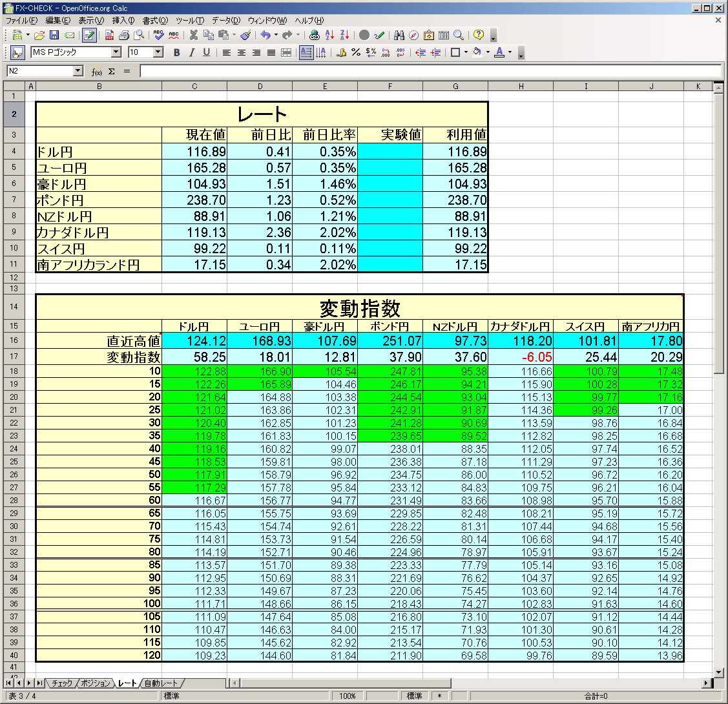Viewport: 728px width, 704px height.
Task: Click the formula input line
Action: tap(430, 71)
